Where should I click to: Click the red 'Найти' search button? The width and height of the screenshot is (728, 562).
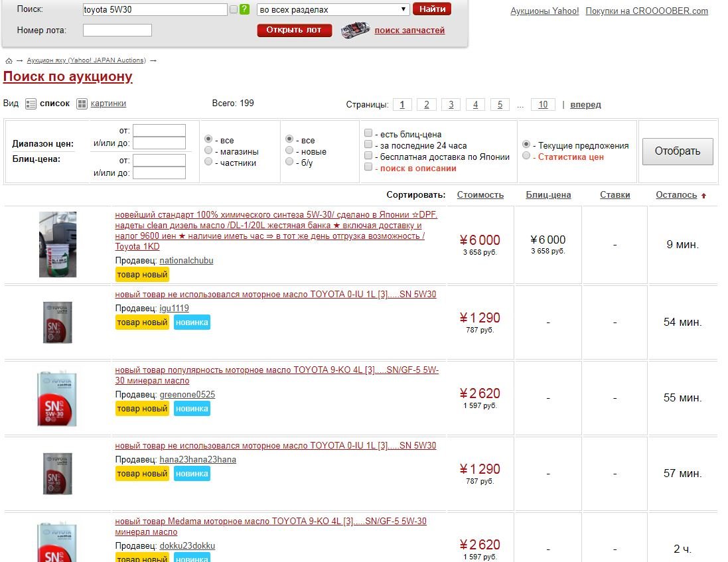432,9
